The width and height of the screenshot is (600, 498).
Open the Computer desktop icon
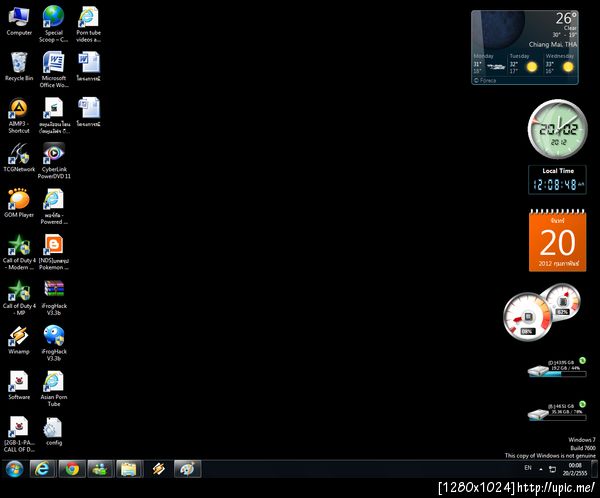pyautogui.click(x=19, y=21)
